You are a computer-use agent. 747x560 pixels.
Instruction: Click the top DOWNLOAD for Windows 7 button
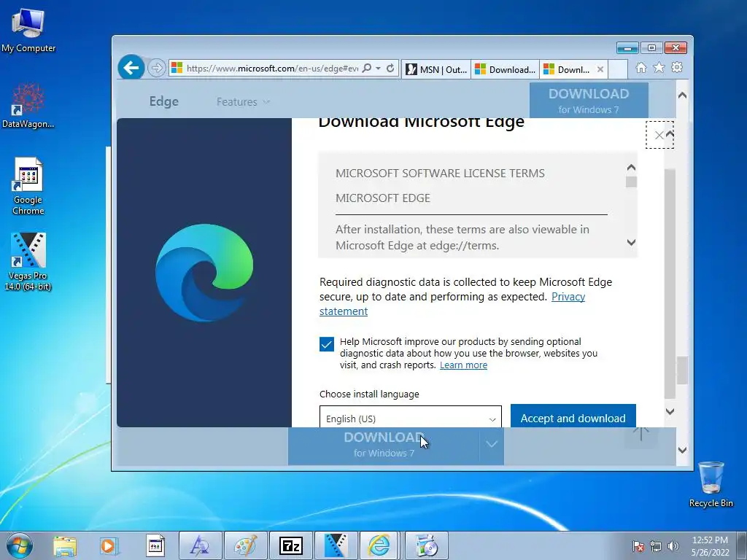(589, 101)
